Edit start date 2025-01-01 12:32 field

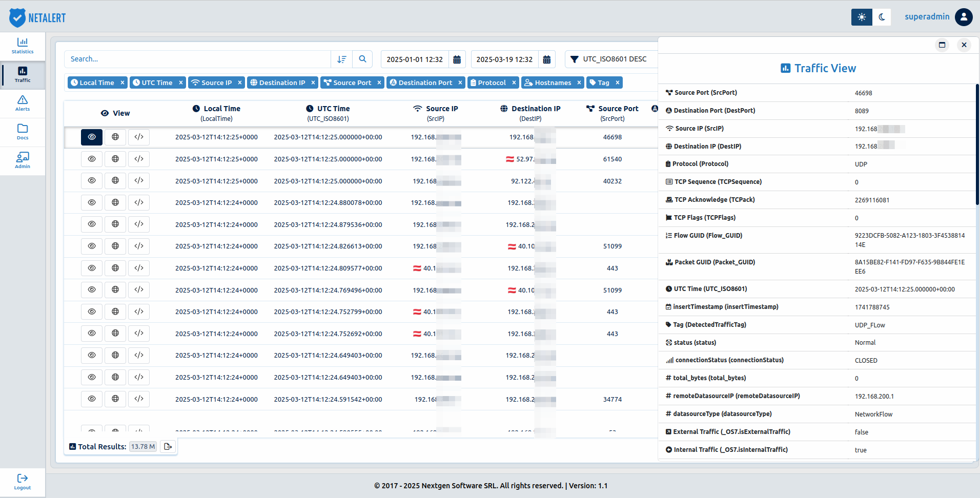click(x=415, y=59)
